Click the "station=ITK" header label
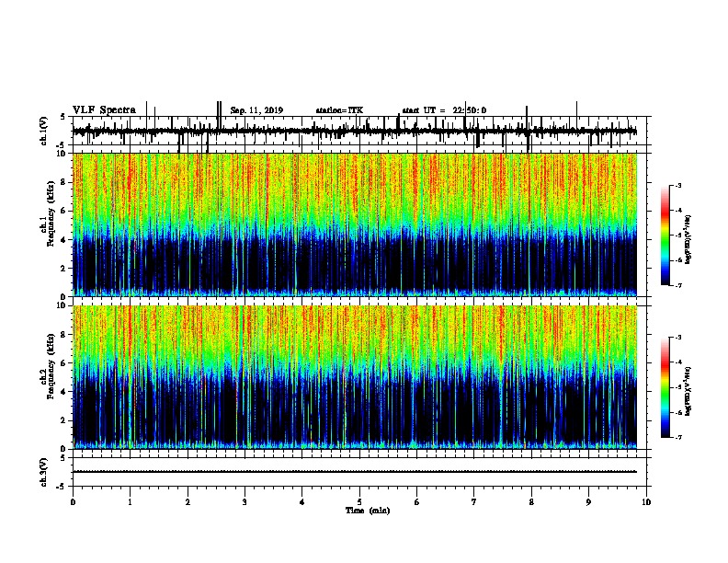This screenshot has height=563, width=728. [x=339, y=110]
